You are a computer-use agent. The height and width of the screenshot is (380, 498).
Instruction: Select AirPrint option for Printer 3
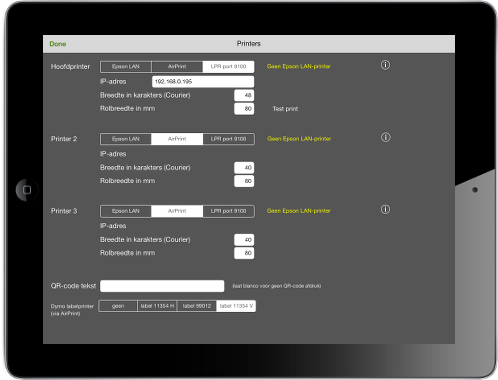(x=177, y=211)
